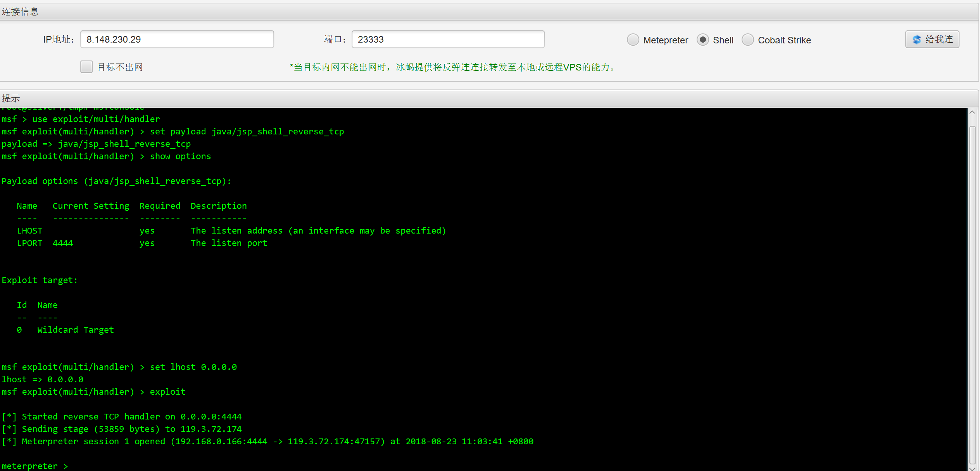Click the LPORT 4444 row
Image resolution: width=980 pixels, height=471 pixels.
[142, 243]
